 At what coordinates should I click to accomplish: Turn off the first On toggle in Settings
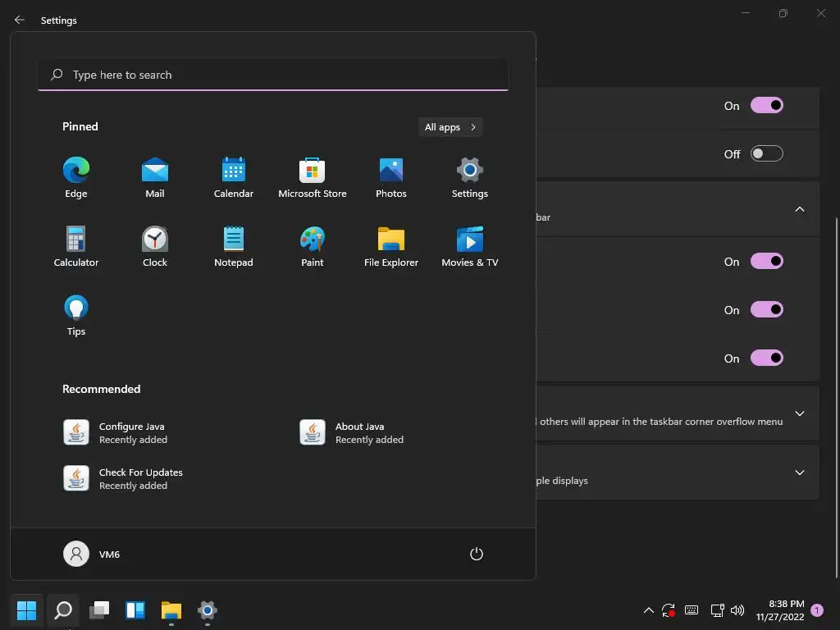point(767,105)
